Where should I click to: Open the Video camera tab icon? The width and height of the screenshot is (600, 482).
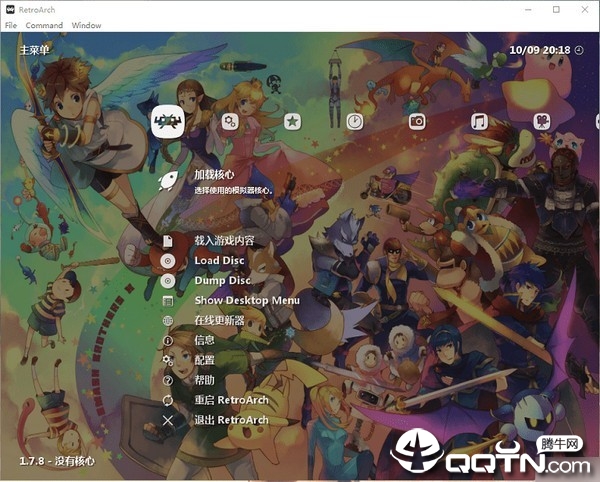[542, 122]
